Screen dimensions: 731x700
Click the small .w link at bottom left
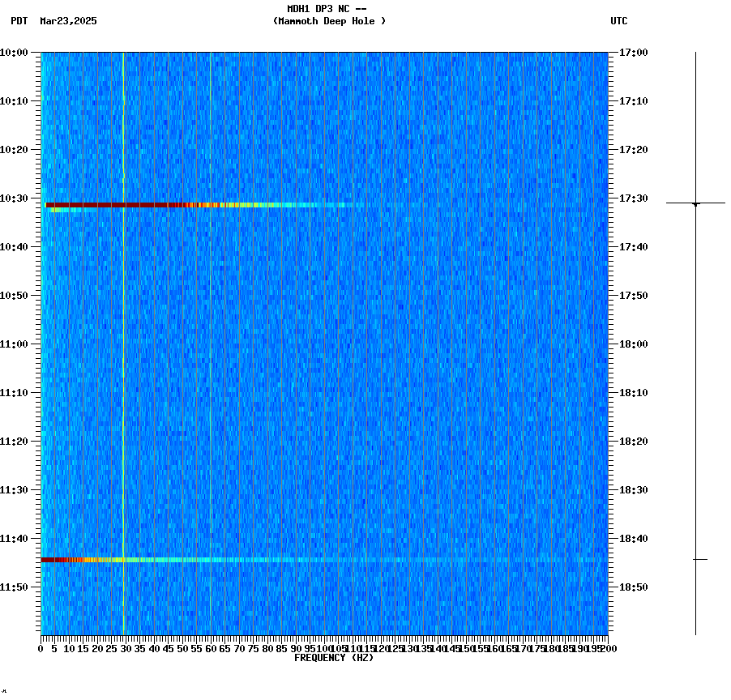click(6, 693)
